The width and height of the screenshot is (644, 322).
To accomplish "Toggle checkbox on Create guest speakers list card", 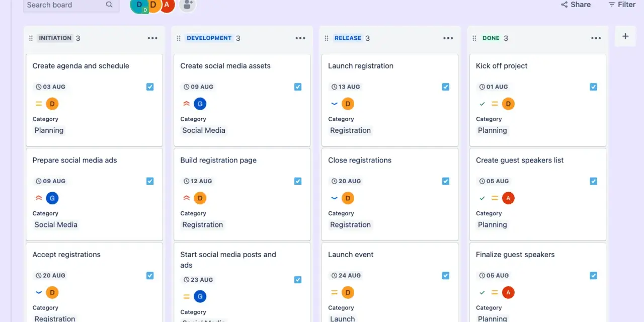I will (x=594, y=181).
